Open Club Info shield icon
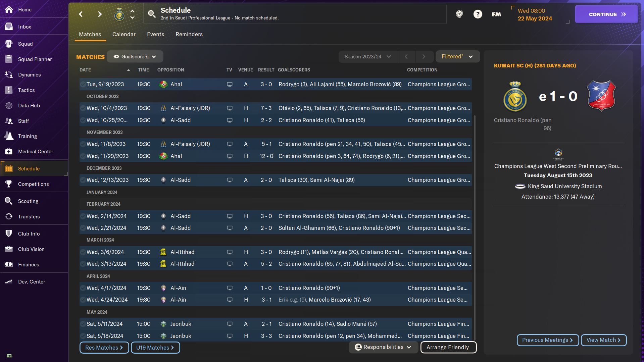Viewport: 644px width, 362px height. click(9, 234)
